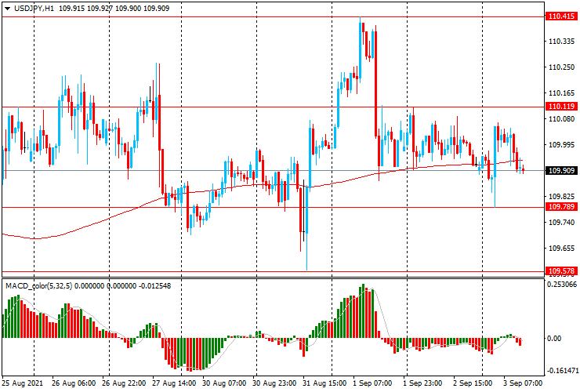Select the 109.578 red level label

(561, 271)
